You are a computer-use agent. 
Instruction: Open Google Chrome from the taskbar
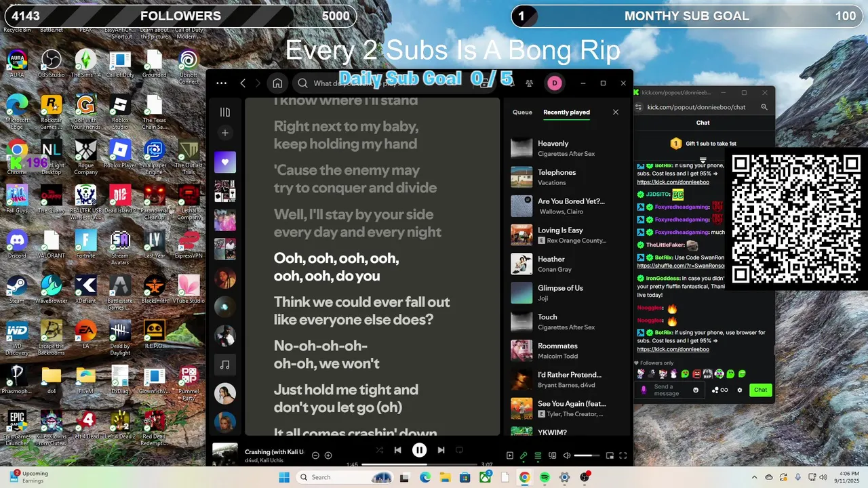524,477
